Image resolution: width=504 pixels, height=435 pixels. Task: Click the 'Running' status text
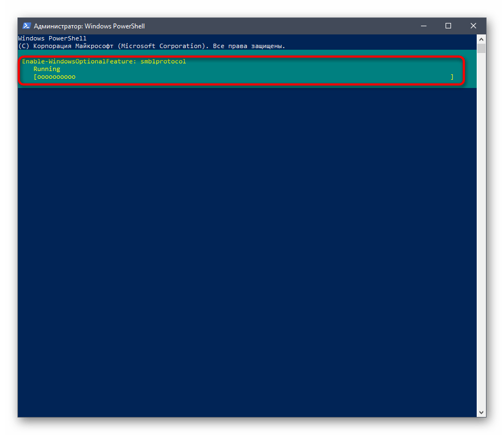click(x=46, y=69)
